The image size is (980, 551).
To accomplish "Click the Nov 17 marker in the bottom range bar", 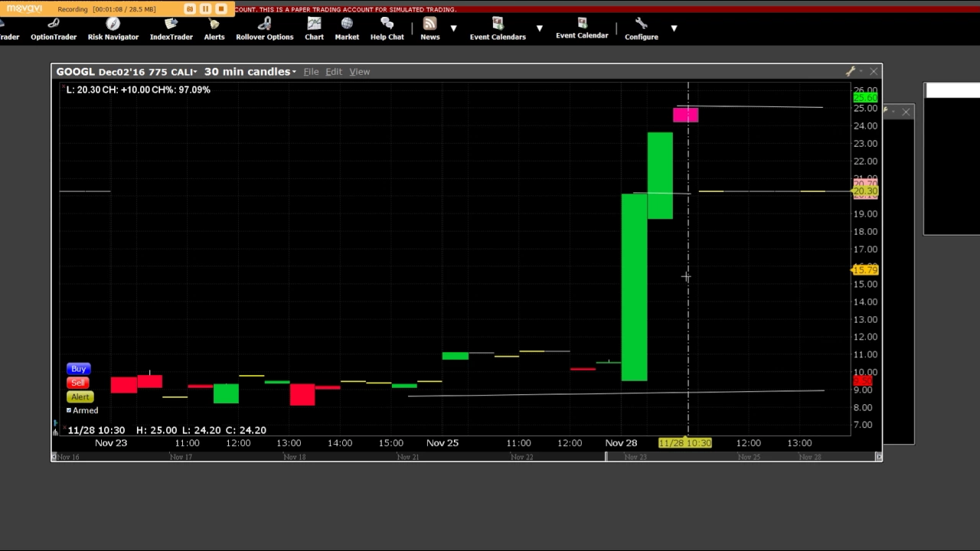I will tap(181, 457).
